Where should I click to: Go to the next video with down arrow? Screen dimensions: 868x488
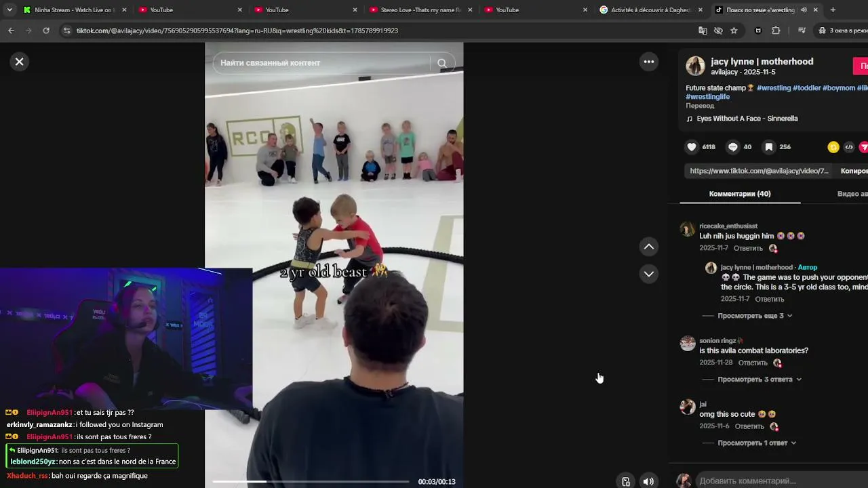pos(649,274)
